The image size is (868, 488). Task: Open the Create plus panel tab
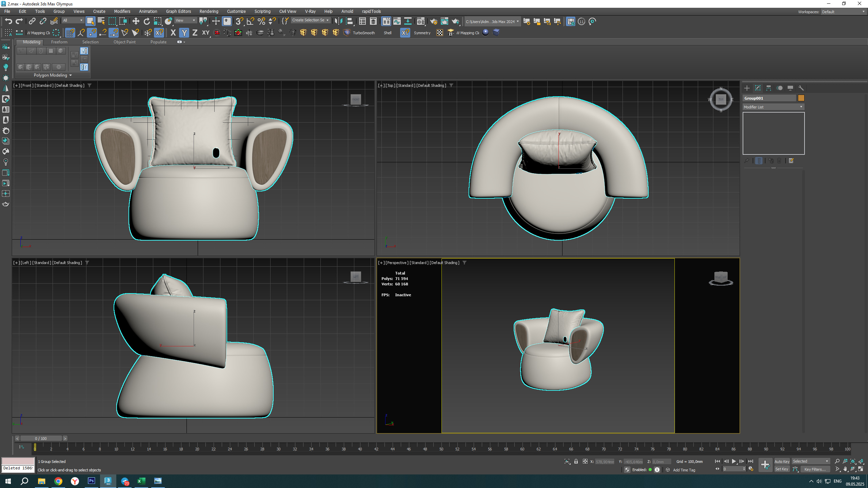[747, 88]
